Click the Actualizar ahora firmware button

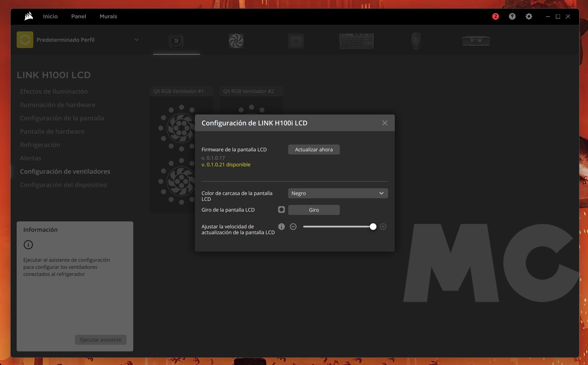coord(314,149)
